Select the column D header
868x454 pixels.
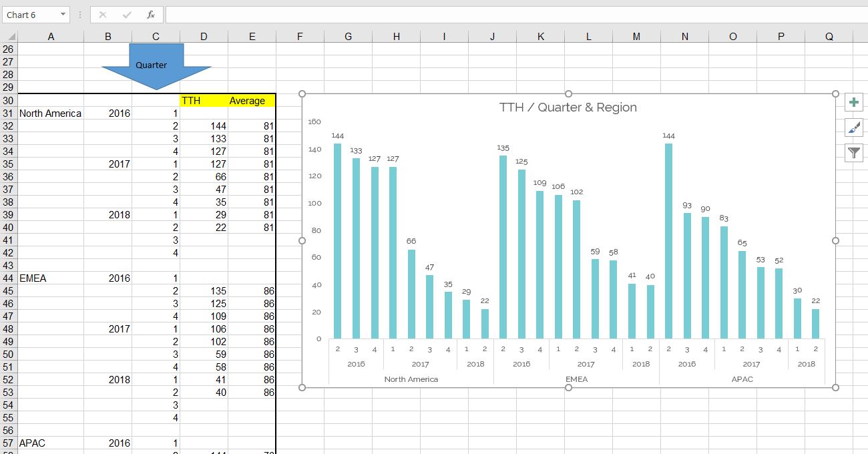[204, 37]
